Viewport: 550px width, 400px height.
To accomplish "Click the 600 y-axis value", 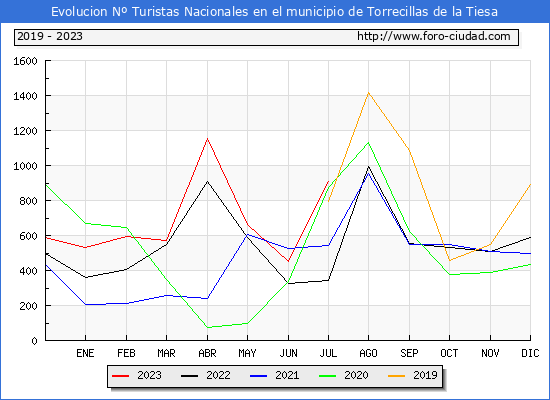I will tap(28, 236).
